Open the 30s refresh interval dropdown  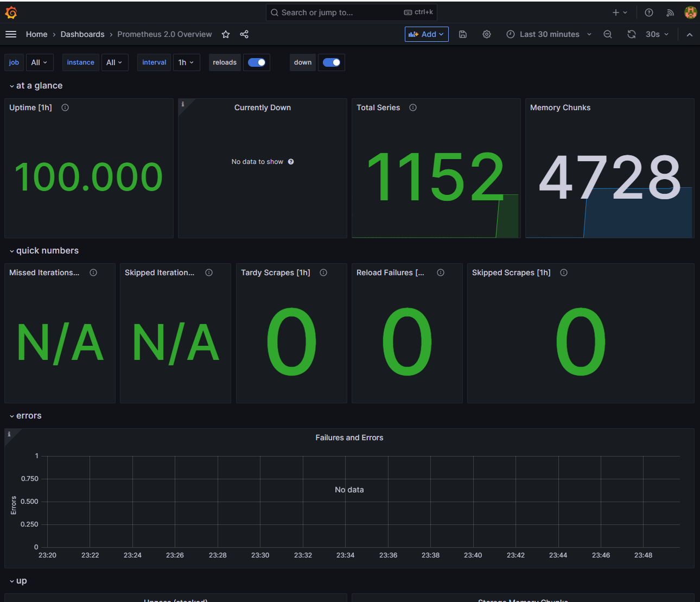coord(657,34)
